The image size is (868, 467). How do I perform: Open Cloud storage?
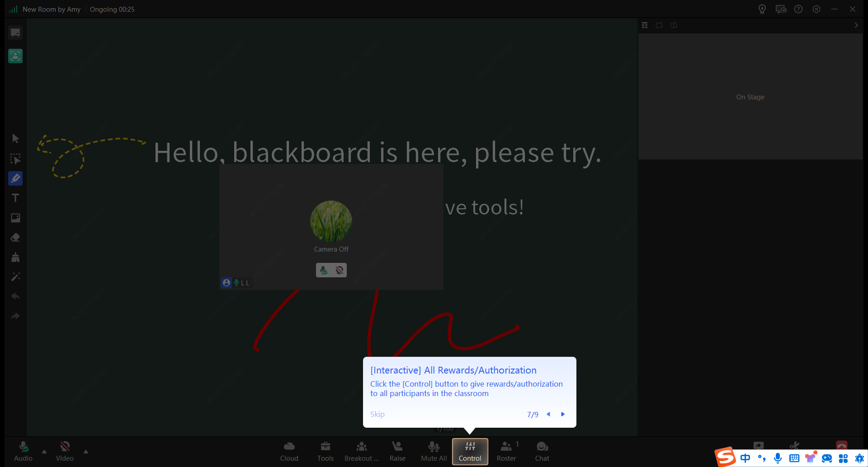289,451
